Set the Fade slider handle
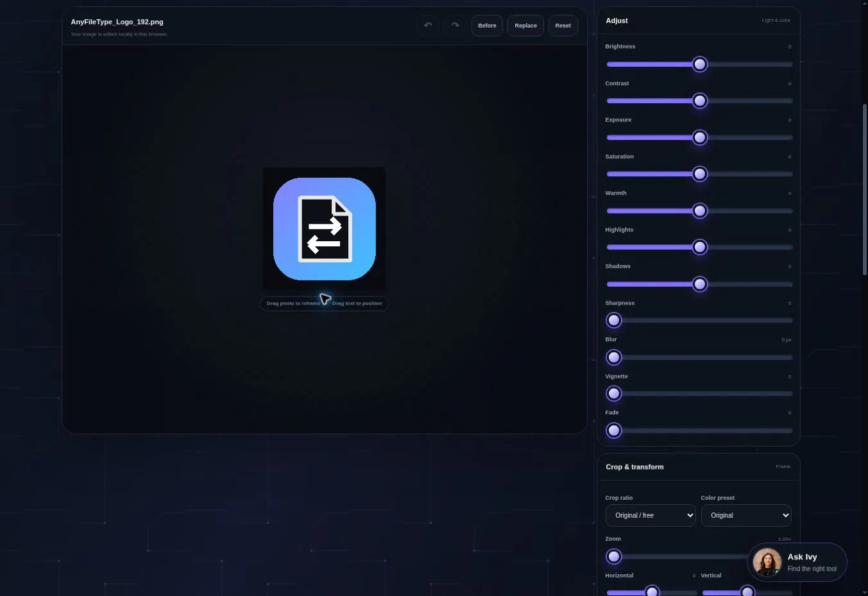The width and height of the screenshot is (868, 596). pos(614,430)
